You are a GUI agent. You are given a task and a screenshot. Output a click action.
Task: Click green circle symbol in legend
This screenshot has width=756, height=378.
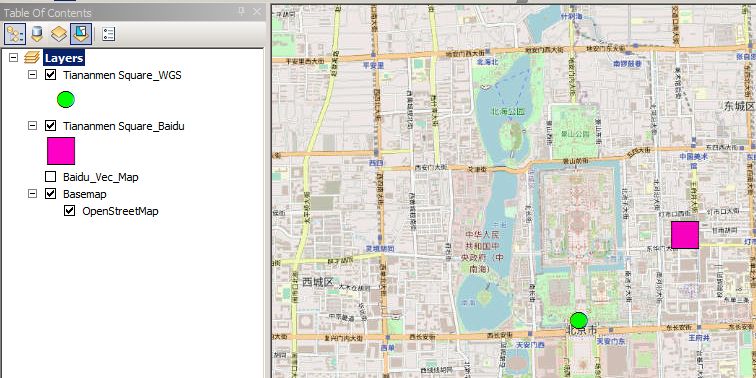[66, 99]
